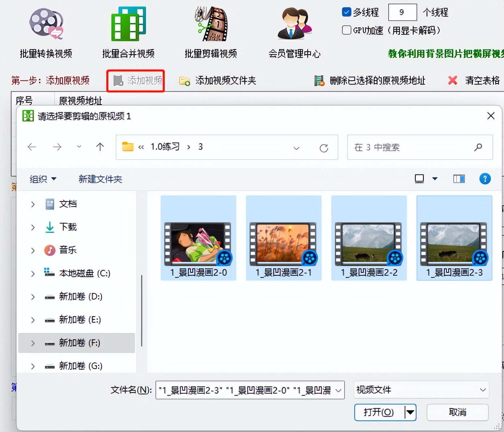This screenshot has width=504, height=432.
Task: Disable the 多线程 option
Action: [346, 12]
